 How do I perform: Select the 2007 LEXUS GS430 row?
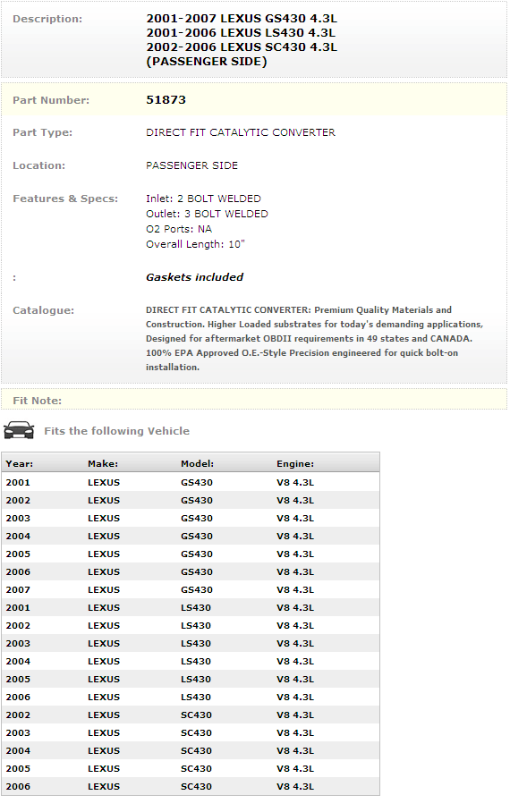pyautogui.click(x=191, y=589)
